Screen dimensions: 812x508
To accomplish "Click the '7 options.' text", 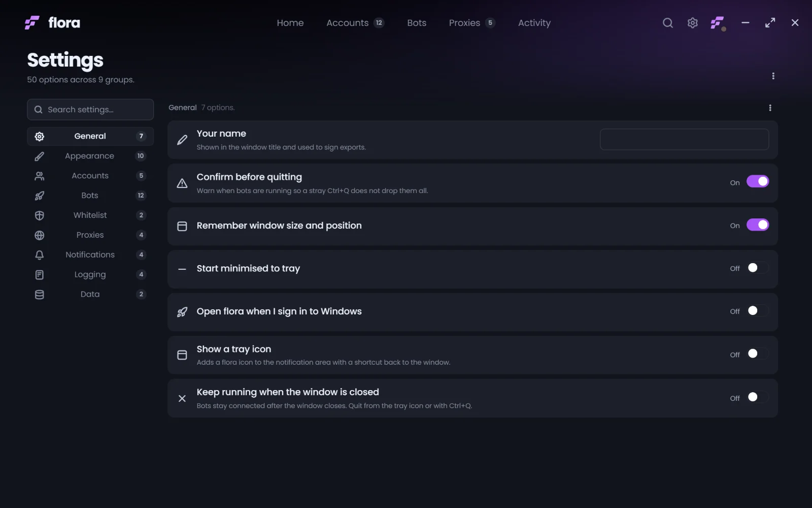I will click(x=218, y=108).
